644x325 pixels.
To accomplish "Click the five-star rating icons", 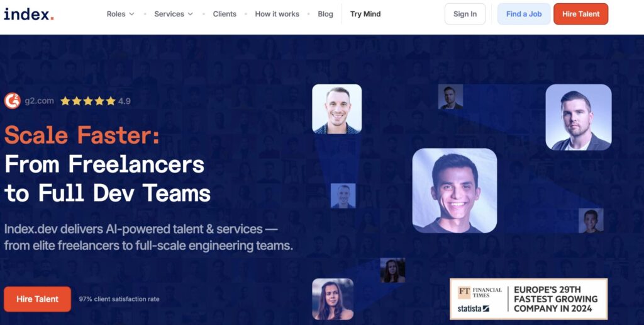I will (88, 101).
